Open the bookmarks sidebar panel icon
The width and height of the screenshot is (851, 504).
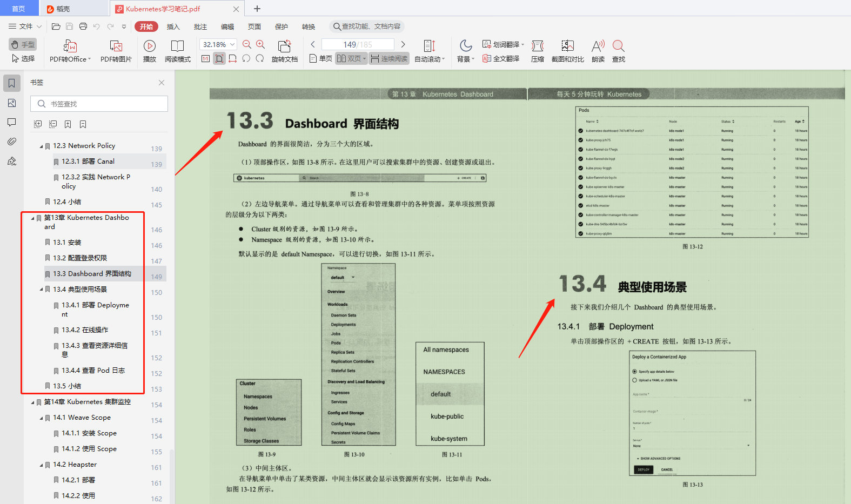pyautogui.click(x=12, y=83)
